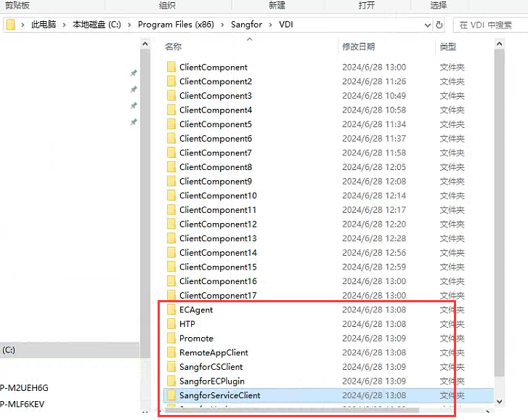Click the SangforServiceClient folder icon

pos(171,395)
